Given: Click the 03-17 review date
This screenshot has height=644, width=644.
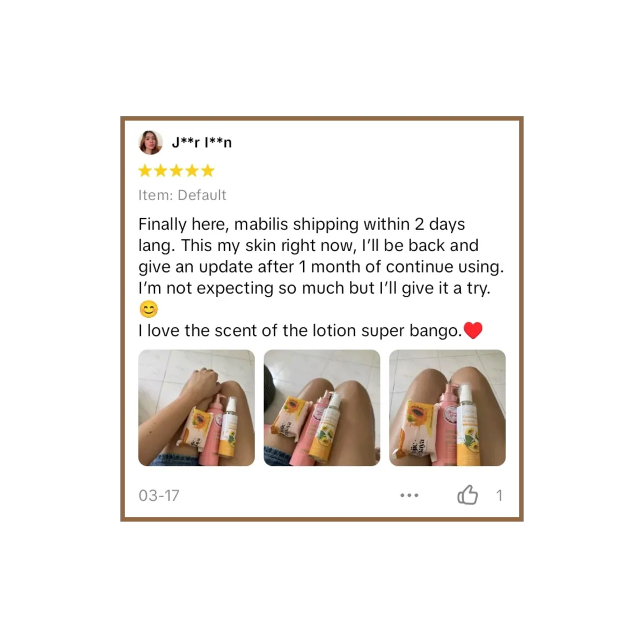Looking at the screenshot, I should point(159,495).
